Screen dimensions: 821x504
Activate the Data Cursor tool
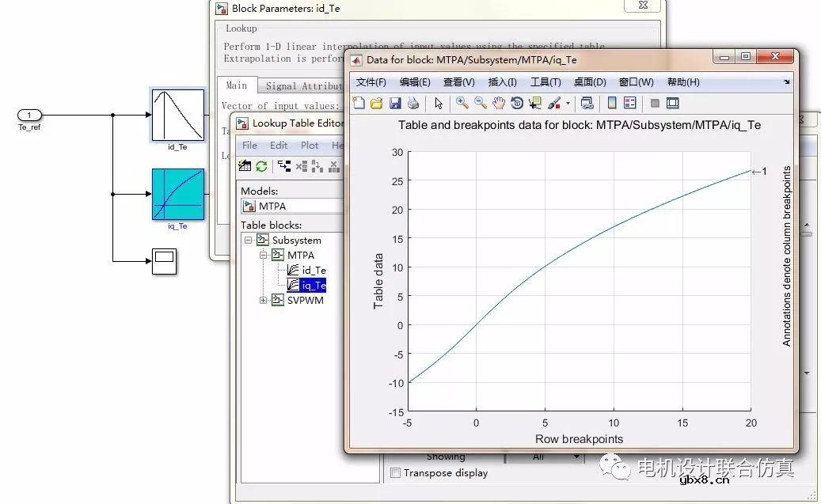click(x=535, y=103)
